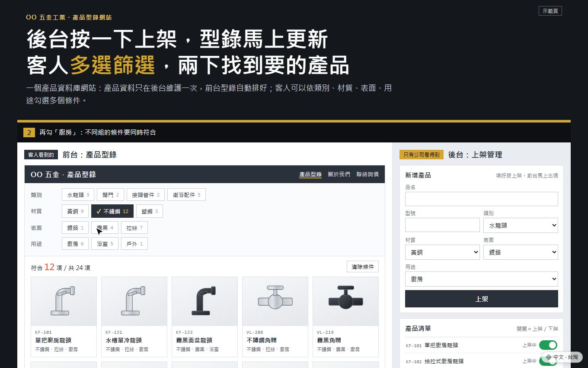
Task: Click the 示範頁 badge
Action: [x=550, y=11]
